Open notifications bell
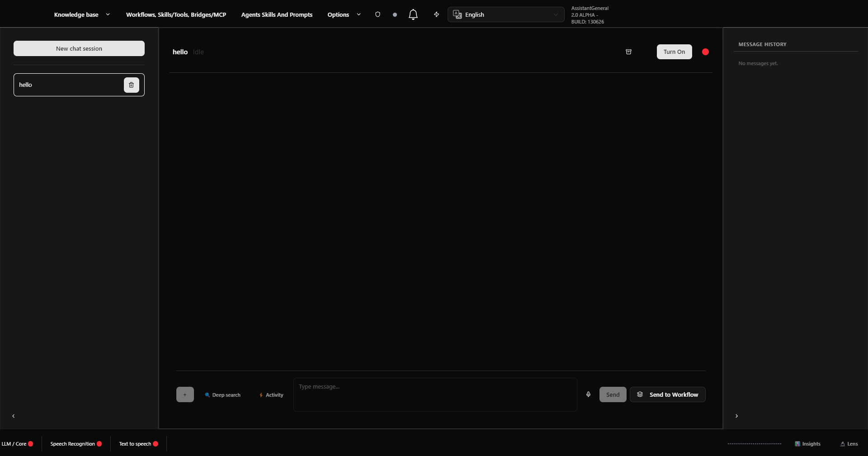Screen dimensions: 868x456 click(413, 14)
